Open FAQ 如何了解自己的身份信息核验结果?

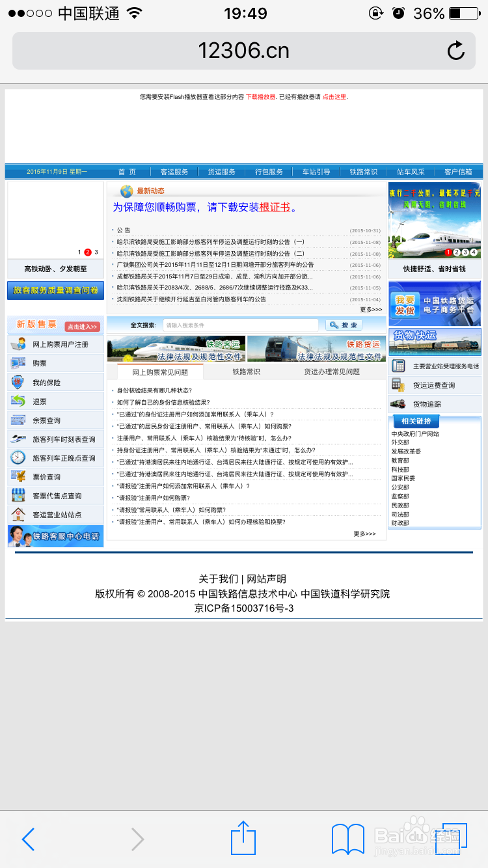click(x=163, y=402)
